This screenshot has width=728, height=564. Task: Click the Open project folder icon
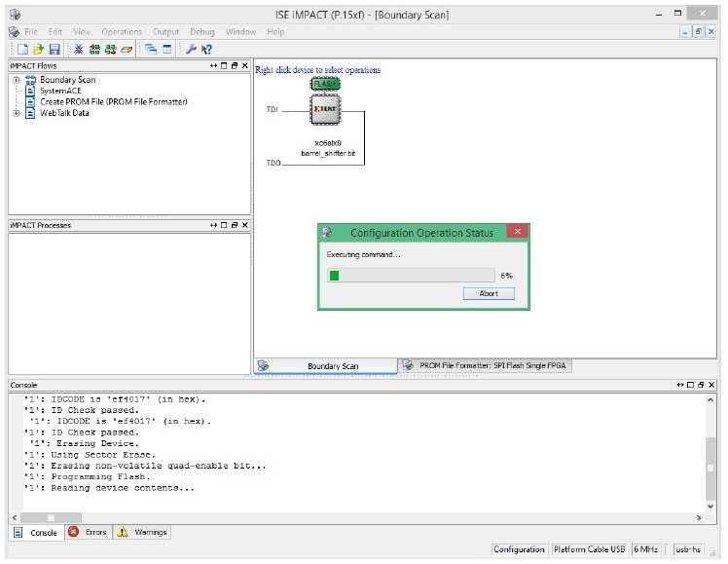(39, 49)
